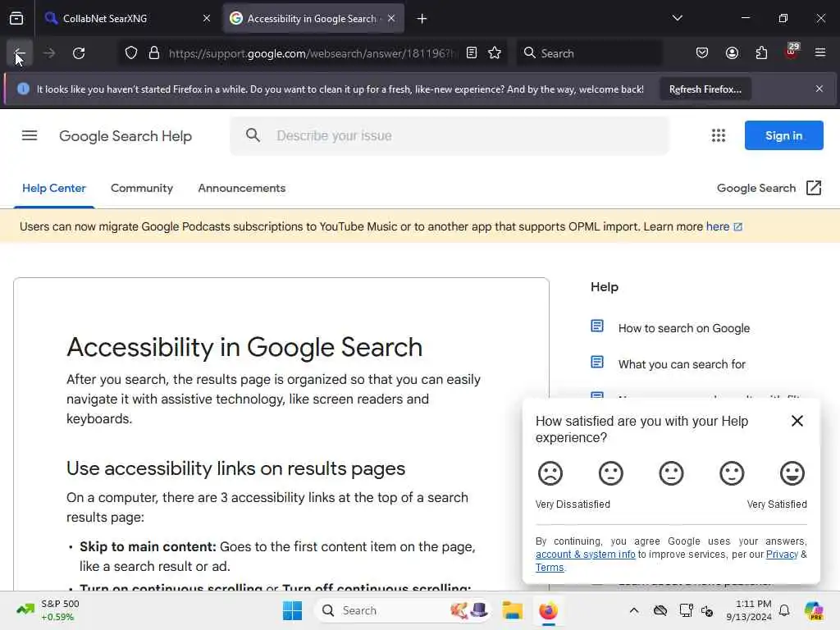
Task: Open the extension icon with badge 29
Action: 792,52
